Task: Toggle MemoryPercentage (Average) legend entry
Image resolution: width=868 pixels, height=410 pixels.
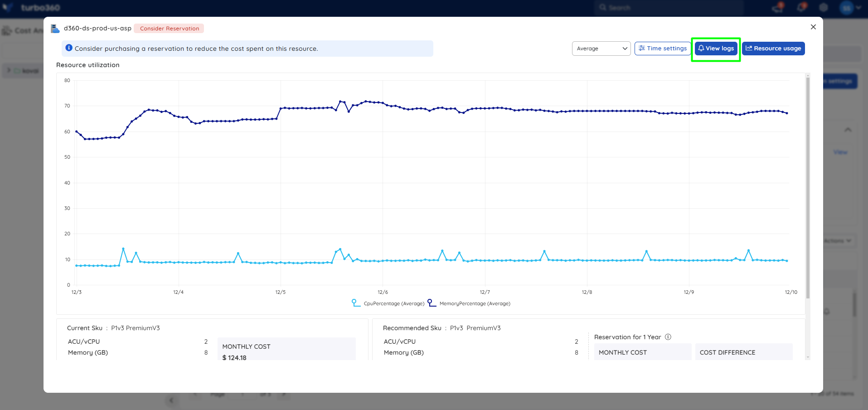Action: [469, 303]
